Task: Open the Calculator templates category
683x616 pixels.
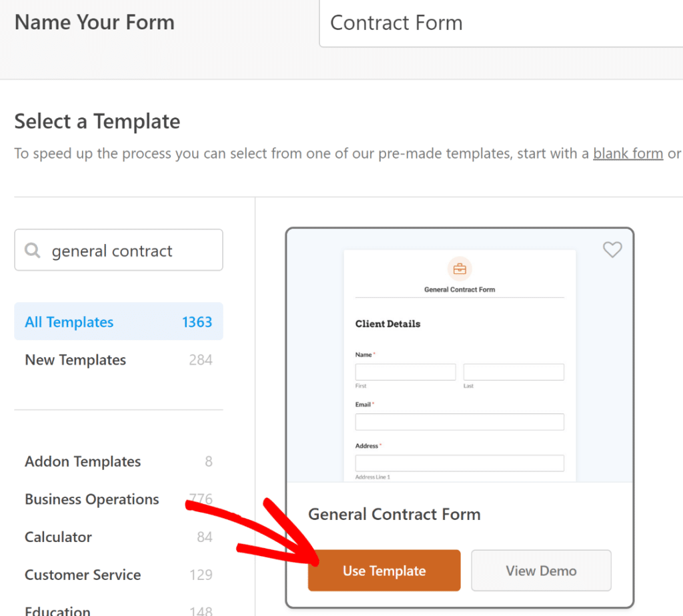Action: click(58, 537)
